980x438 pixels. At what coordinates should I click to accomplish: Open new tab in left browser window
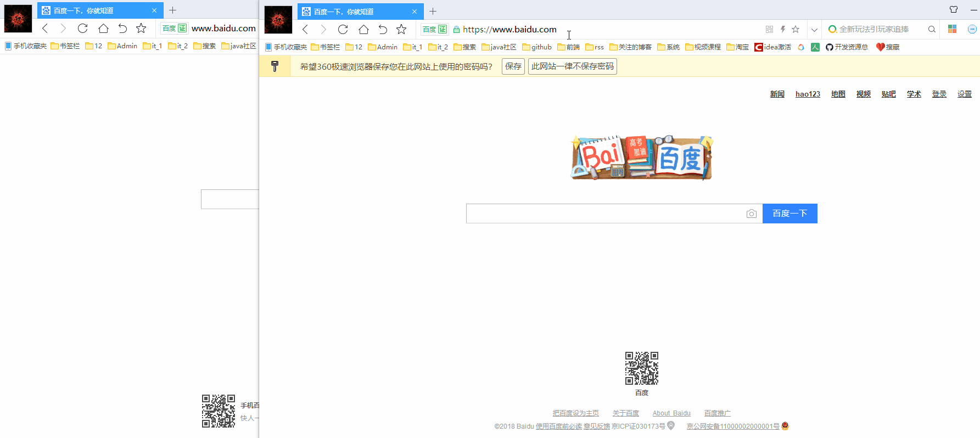click(x=172, y=10)
